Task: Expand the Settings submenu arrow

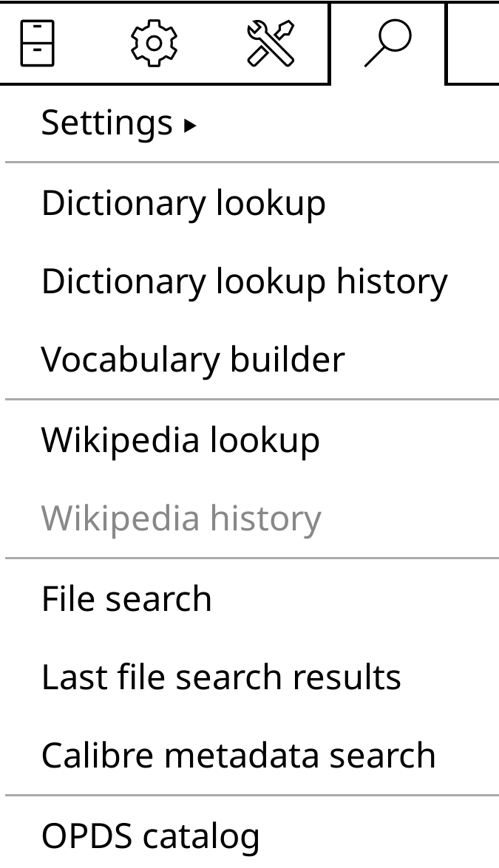Action: click(x=191, y=126)
